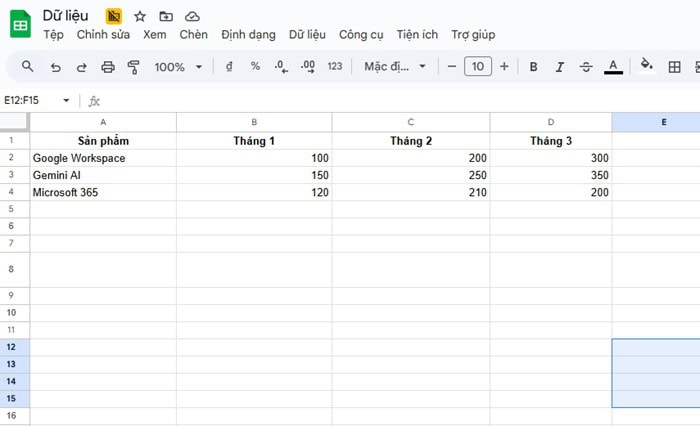
Task: Select the Tháng 1 header cell
Action: pyautogui.click(x=254, y=141)
